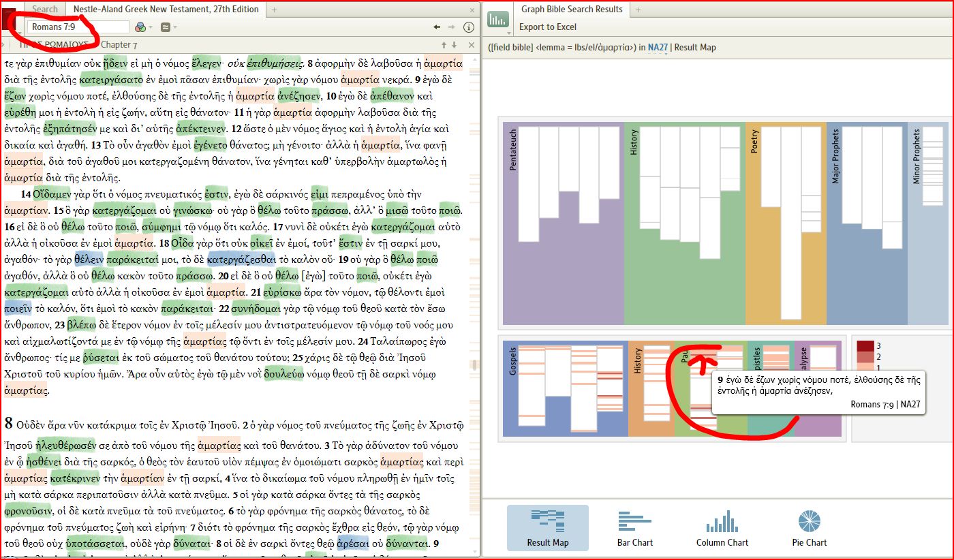
Task: Jump to previous chapter with up arrow
Action: (445, 45)
